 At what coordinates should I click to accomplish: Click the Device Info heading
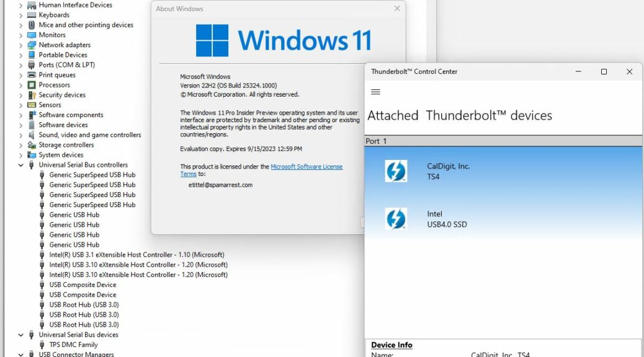392,345
